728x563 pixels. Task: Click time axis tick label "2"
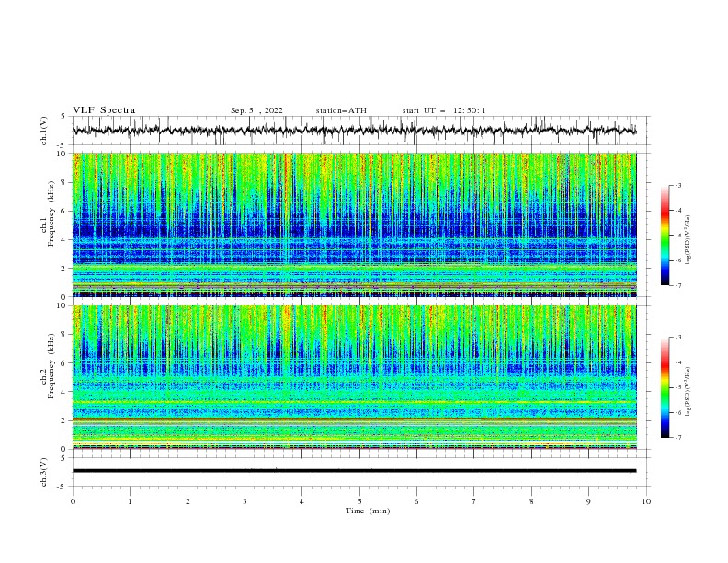coord(188,501)
